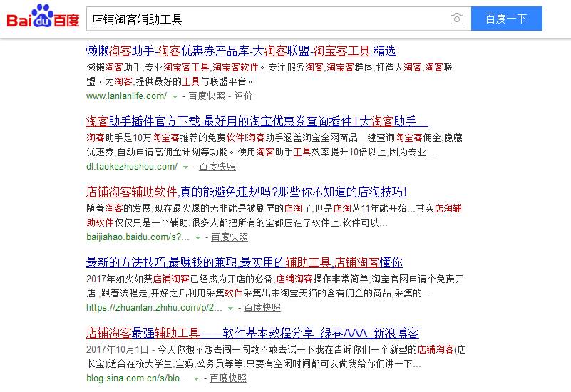Expand dropdown arrow beside zhuanlan.zhihu.com
571x392 pixels.
pos(230,309)
